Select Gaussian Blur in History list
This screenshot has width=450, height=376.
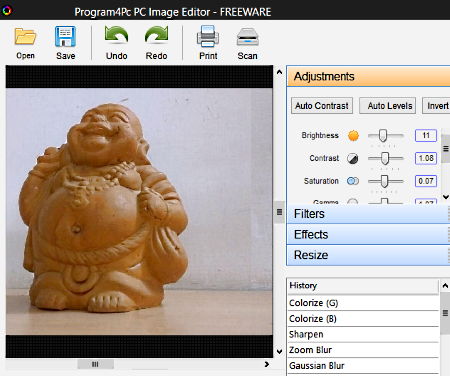(363, 366)
